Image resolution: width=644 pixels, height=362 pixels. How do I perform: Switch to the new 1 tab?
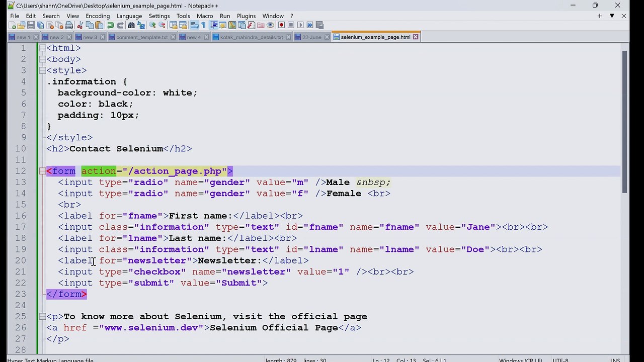point(23,37)
